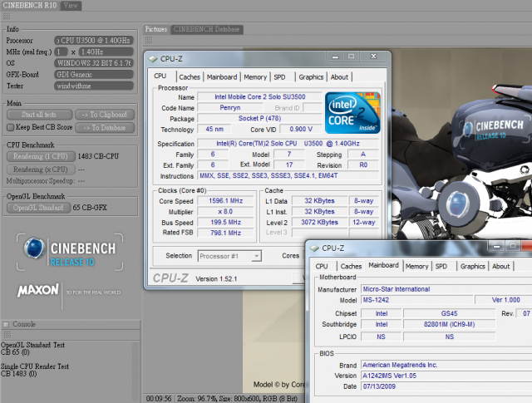Viewport: 532px width, 403px height.
Task: Click the console scrollbar at the left panel bottom
Action: (x=135, y=371)
